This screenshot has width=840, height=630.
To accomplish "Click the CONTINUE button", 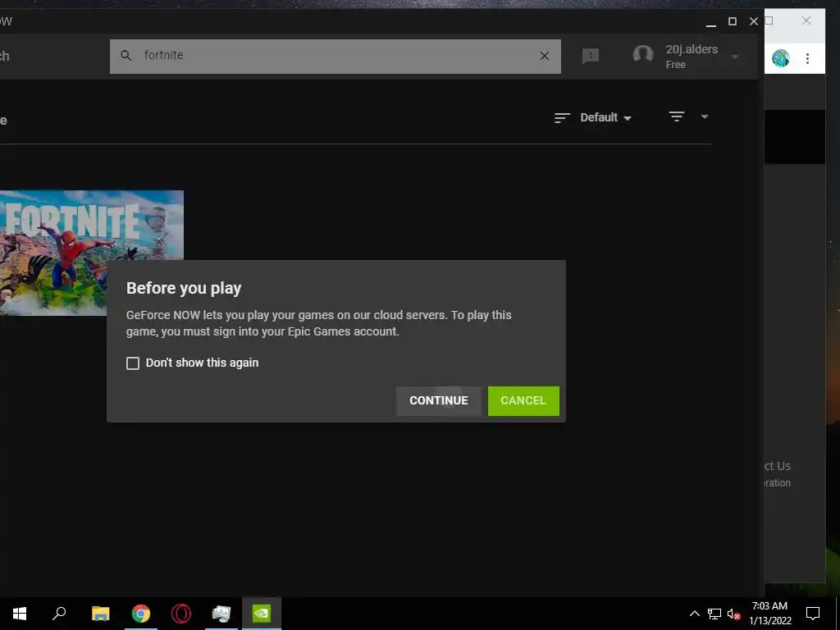I will 439,400.
